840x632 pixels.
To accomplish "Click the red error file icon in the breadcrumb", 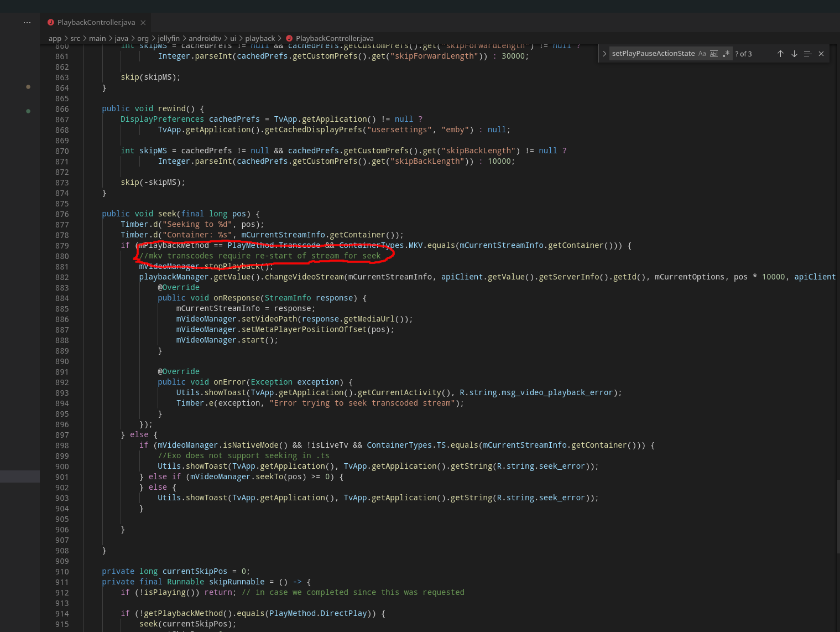I will coord(289,38).
